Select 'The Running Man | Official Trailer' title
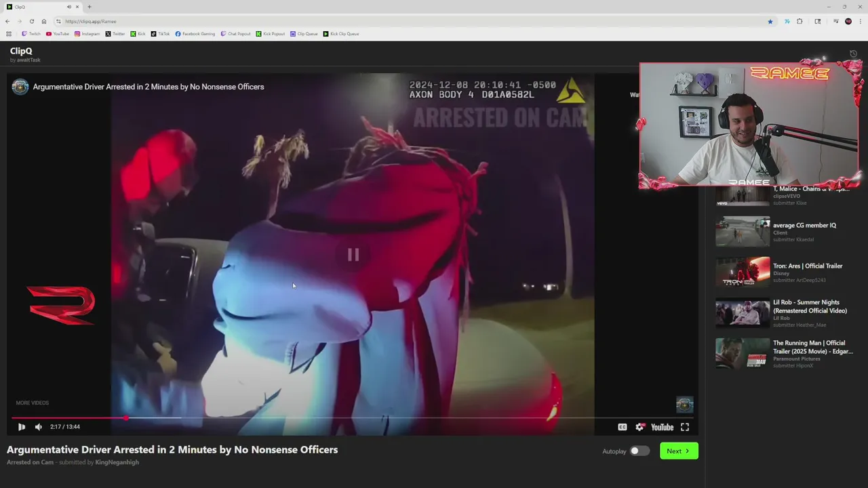This screenshot has height=488, width=868. [813, 347]
